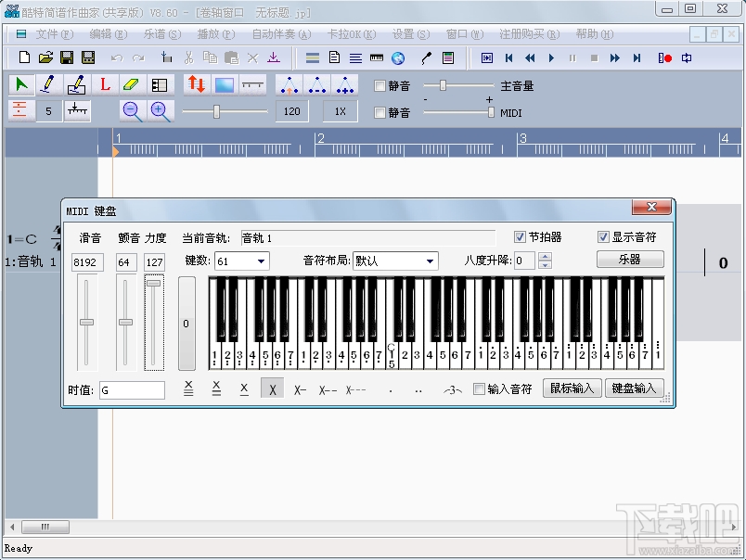The image size is (746, 560).
Task: Select the arrow selection tool
Action: (x=20, y=84)
